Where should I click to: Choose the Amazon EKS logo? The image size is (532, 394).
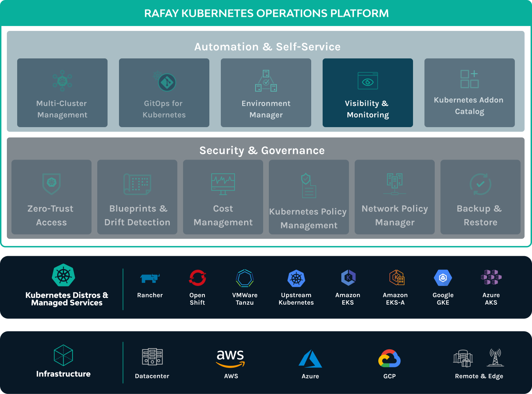point(348,278)
